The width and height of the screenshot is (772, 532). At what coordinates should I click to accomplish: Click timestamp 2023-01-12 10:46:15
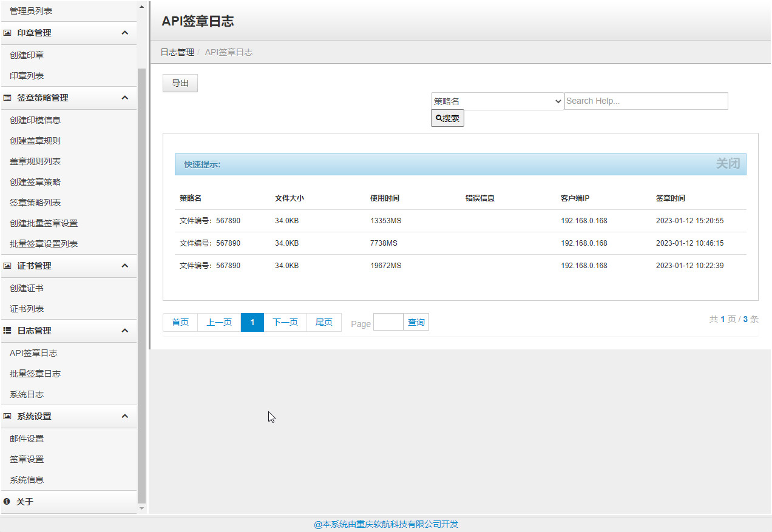(690, 243)
